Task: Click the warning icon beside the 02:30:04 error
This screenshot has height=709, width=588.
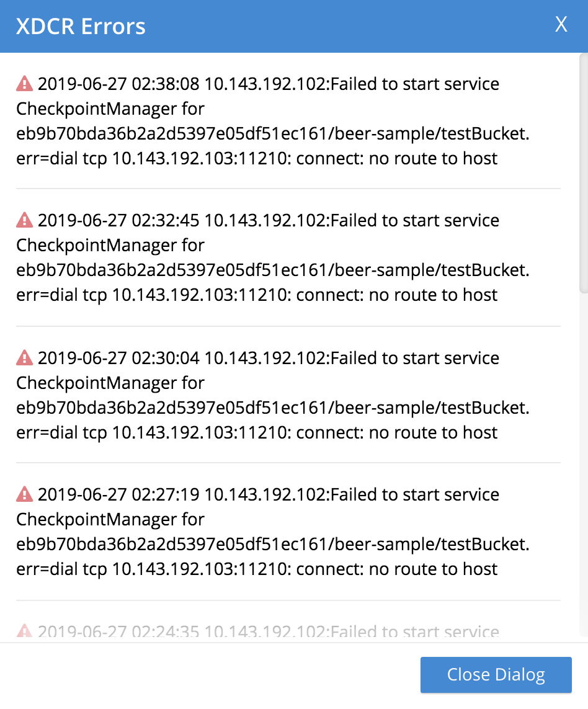Action: coord(24,358)
